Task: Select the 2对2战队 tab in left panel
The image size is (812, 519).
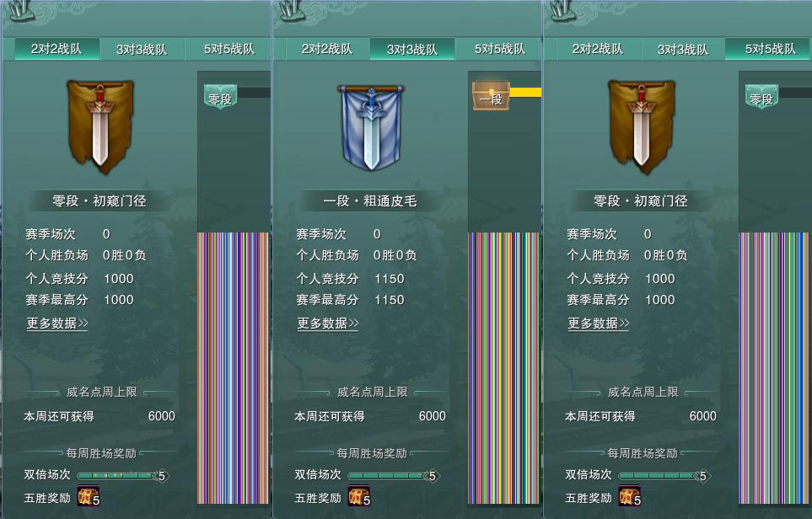Action: 56,49
